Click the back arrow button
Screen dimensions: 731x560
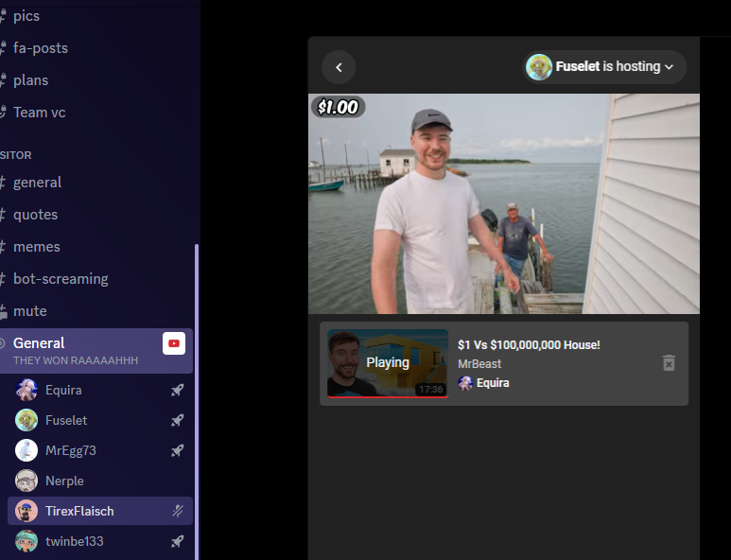point(339,67)
